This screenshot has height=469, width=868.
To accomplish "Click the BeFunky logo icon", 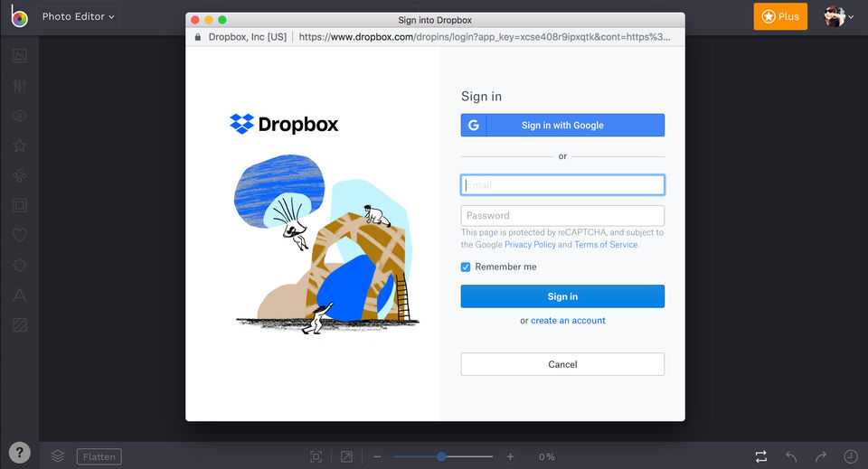I will (19, 16).
